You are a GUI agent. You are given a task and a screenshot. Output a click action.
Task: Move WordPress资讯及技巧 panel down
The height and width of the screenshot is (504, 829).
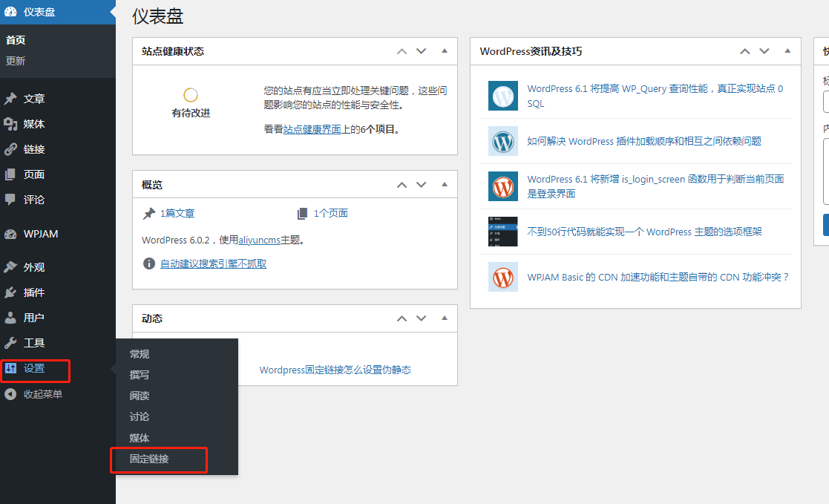(764, 51)
